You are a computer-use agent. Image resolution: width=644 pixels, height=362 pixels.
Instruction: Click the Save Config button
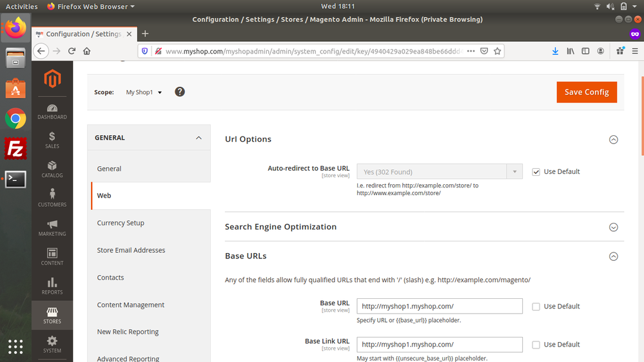tap(587, 92)
